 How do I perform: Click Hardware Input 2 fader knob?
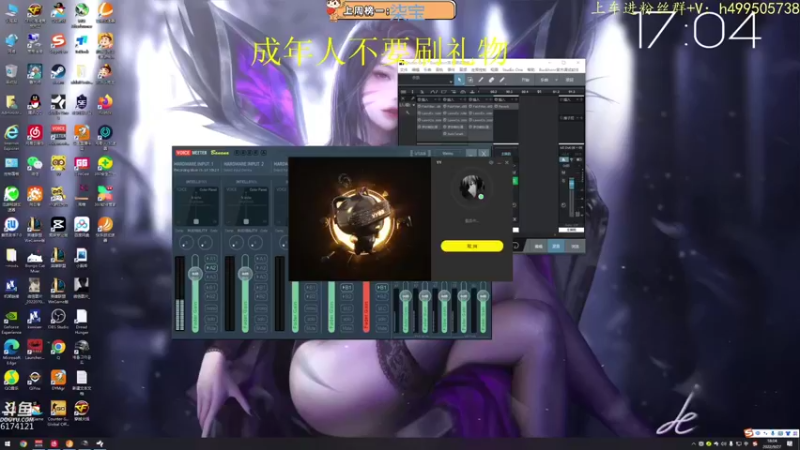click(245, 274)
